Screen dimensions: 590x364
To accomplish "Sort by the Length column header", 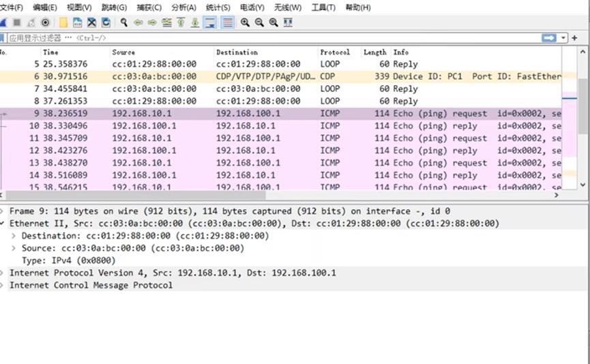I will pos(376,52).
